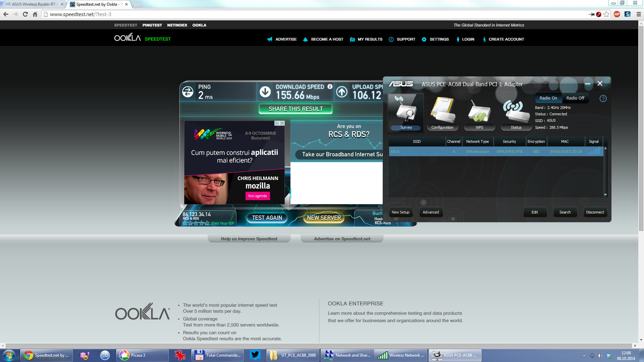Reload the page in browser

click(x=25, y=14)
